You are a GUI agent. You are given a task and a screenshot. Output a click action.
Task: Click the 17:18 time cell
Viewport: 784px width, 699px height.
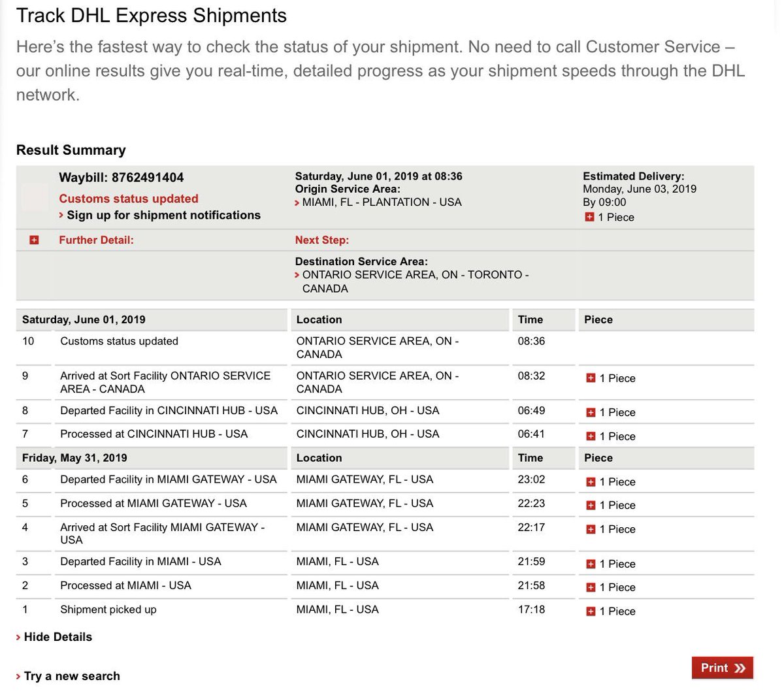tap(531, 610)
